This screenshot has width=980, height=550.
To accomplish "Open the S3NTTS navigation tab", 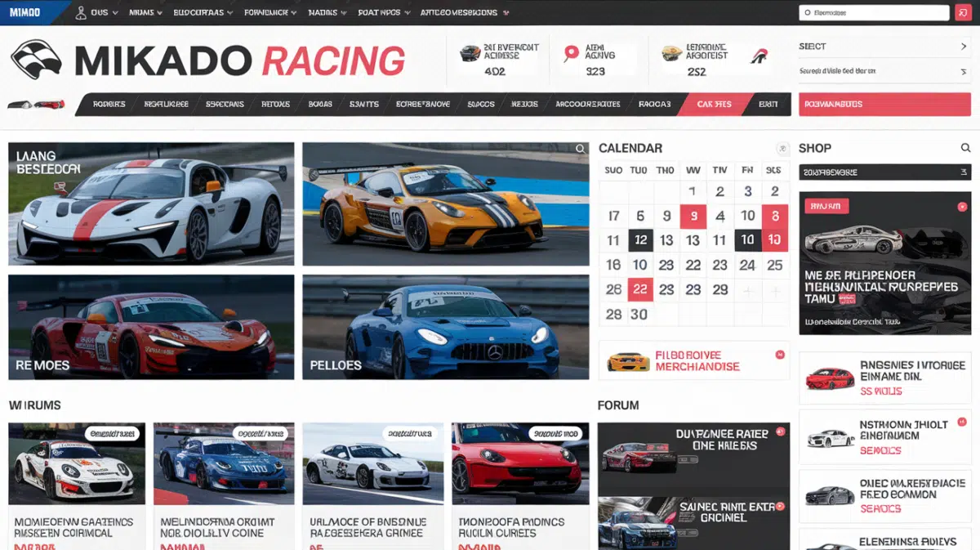I will [x=363, y=105].
